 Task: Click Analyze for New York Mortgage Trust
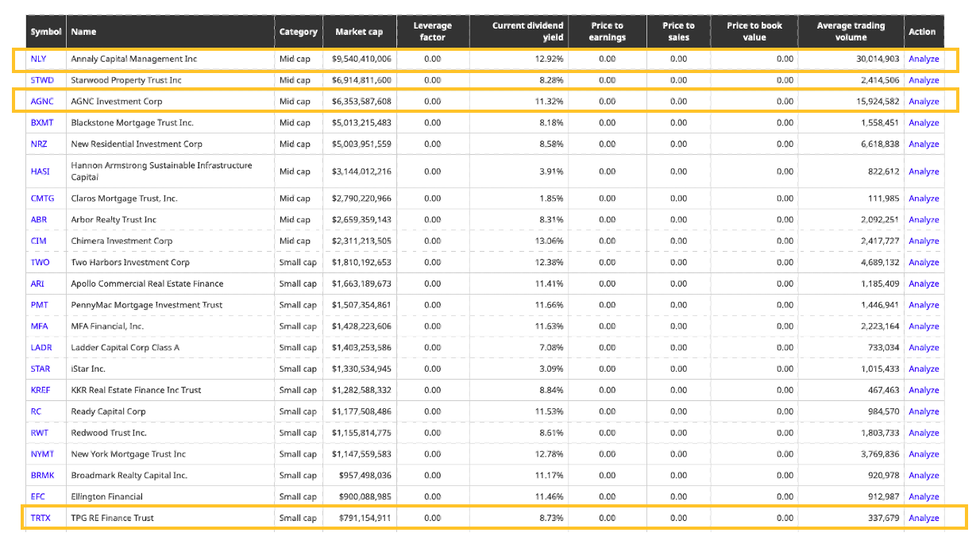924,454
